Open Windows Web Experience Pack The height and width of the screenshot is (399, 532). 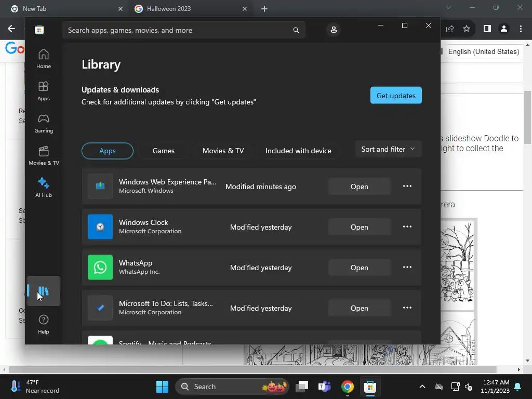[359, 187]
